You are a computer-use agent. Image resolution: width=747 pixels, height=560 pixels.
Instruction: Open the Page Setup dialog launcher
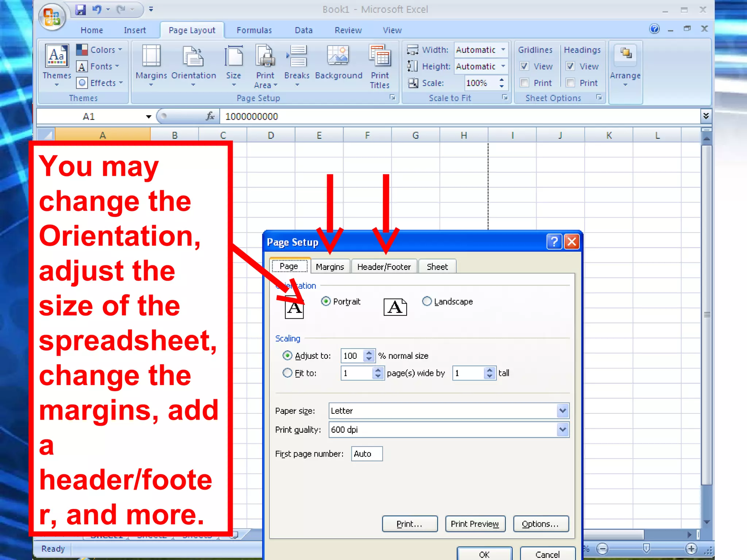click(x=392, y=97)
